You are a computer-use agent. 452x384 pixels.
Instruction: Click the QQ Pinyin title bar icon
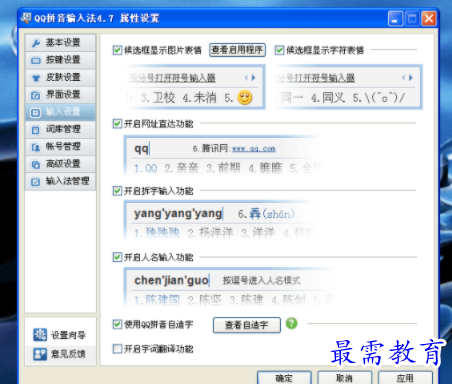26,18
